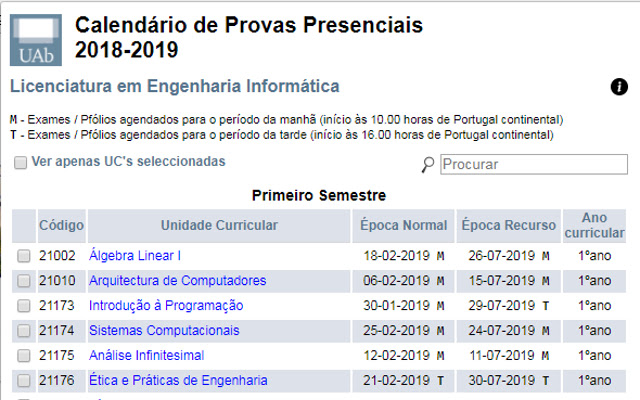The width and height of the screenshot is (640, 400).
Task: Open the Sistemas Computacionais link
Action: [x=164, y=330]
